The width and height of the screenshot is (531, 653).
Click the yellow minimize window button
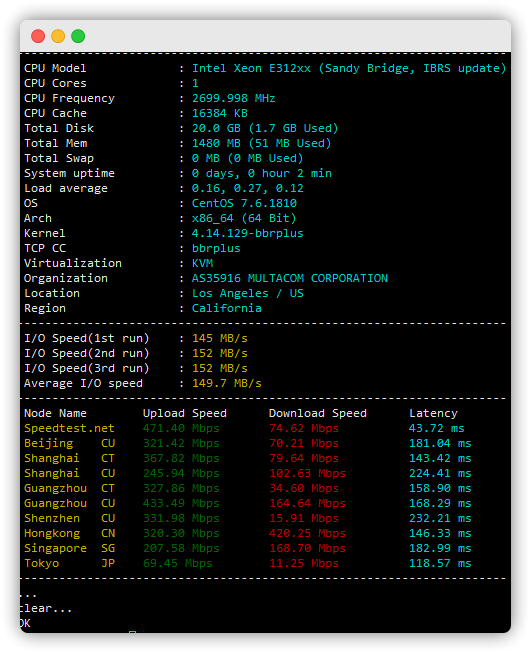[x=58, y=36]
